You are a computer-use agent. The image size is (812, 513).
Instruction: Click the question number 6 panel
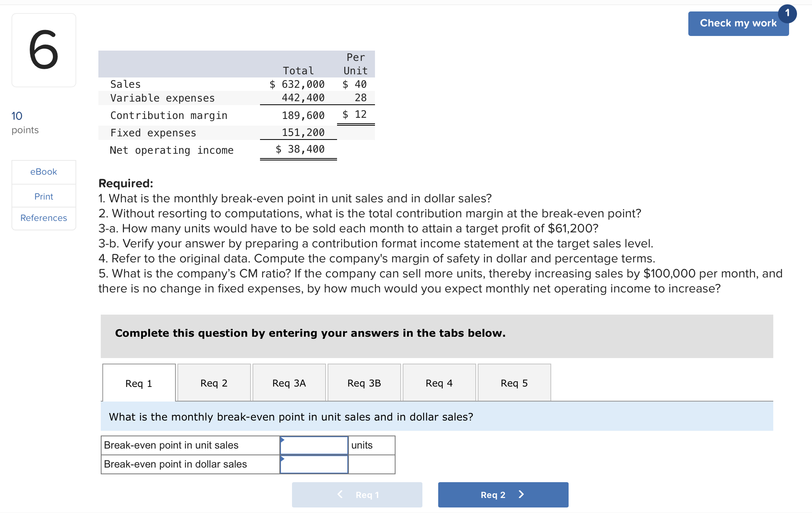point(43,50)
